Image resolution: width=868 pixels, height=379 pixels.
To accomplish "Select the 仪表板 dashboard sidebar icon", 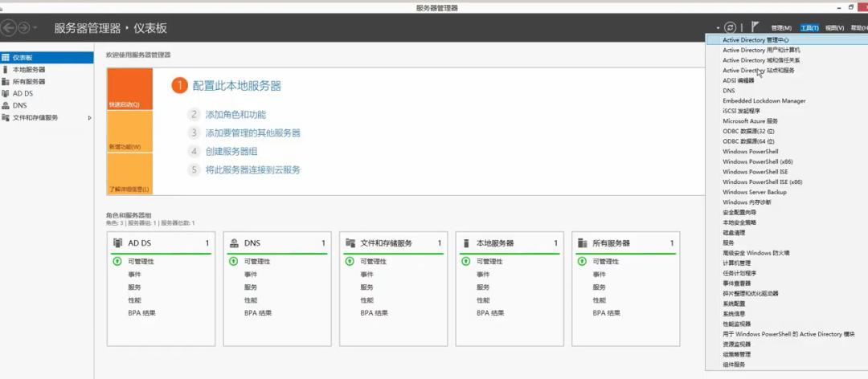I will click(x=6, y=58).
